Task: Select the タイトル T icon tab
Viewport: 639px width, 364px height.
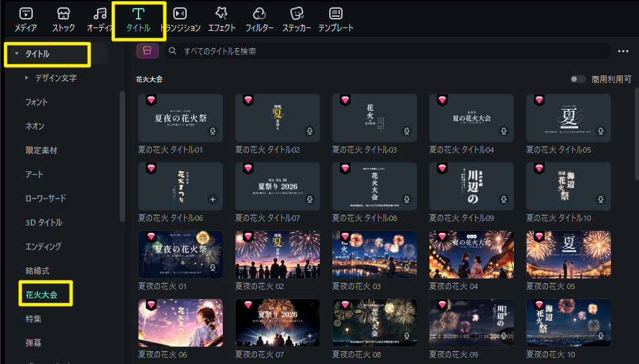Action: [x=139, y=14]
